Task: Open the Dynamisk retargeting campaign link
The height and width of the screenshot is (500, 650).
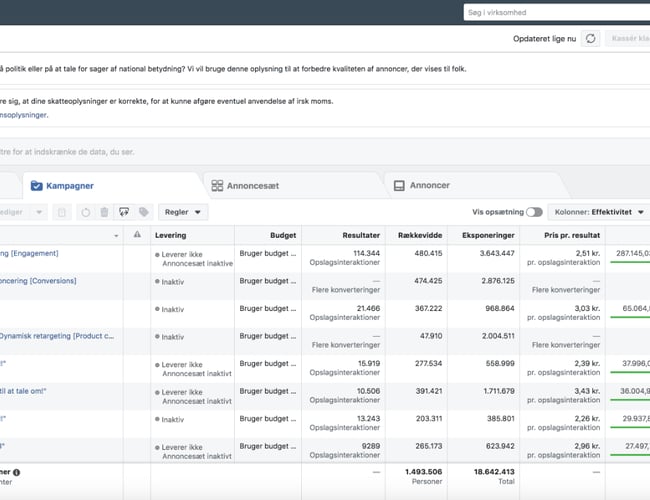Action: click(56, 337)
